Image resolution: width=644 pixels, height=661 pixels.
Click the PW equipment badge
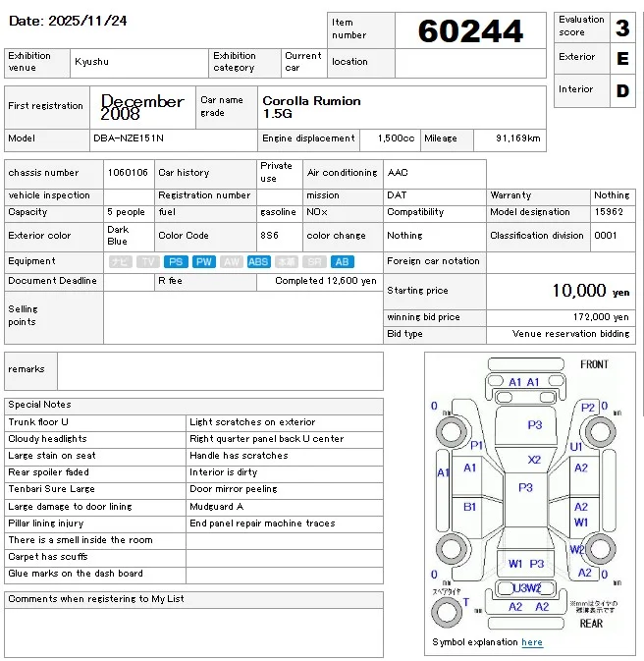click(203, 262)
